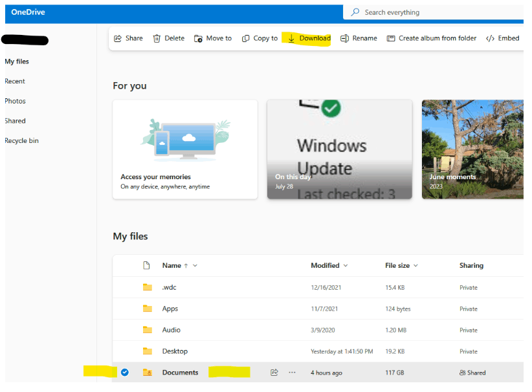Expand the Name column dropdown chevron
532x392 pixels.
tap(195, 265)
